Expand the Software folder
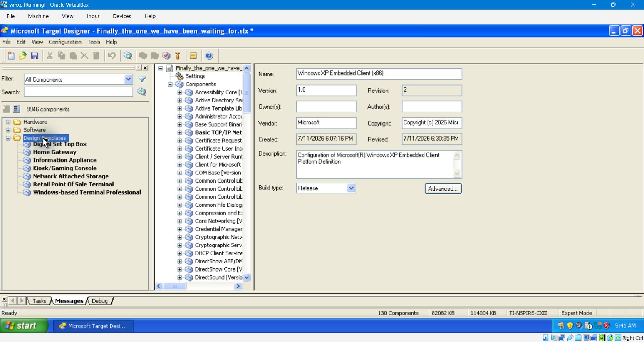Screen dimensions: 644x342 8,130
